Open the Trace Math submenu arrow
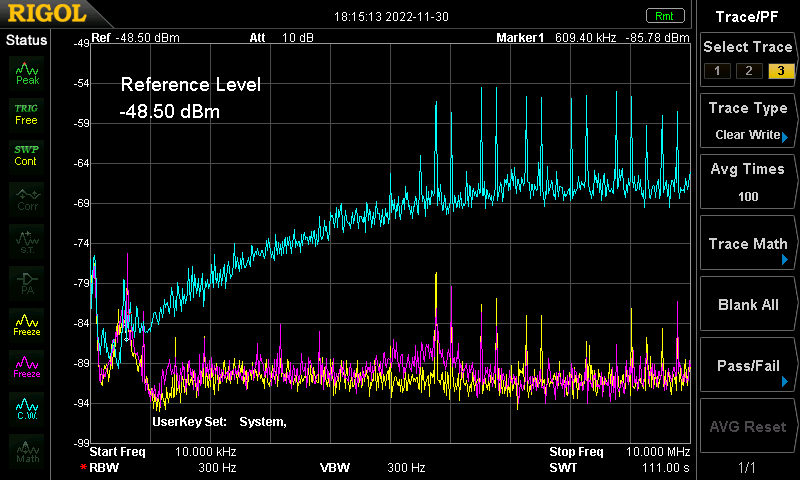Screen dimensions: 800x480 pos(785,260)
